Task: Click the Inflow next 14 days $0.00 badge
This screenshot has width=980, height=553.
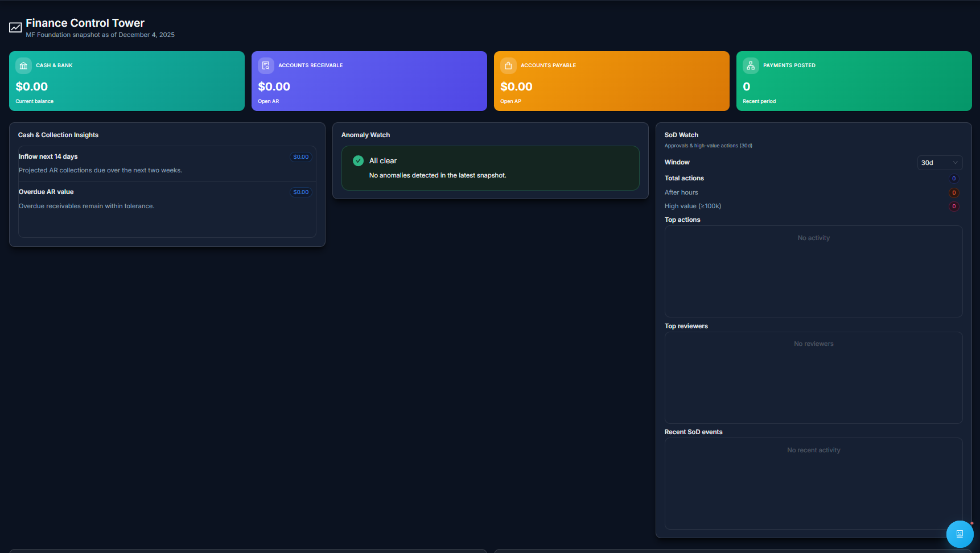Action: 300,156
